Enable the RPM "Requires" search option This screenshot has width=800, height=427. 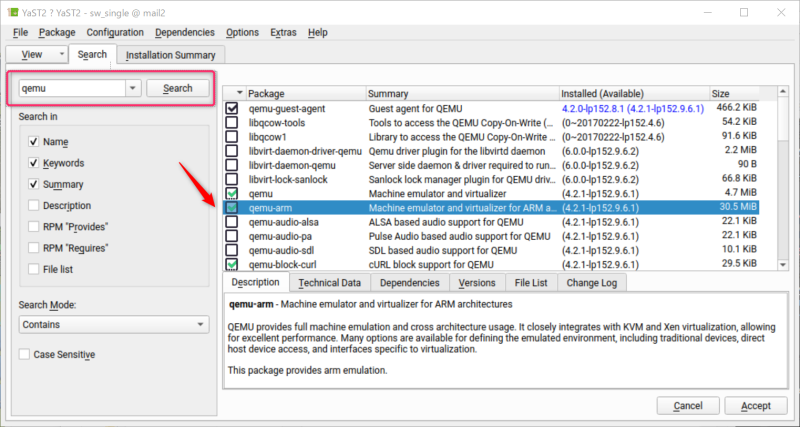[x=34, y=248]
